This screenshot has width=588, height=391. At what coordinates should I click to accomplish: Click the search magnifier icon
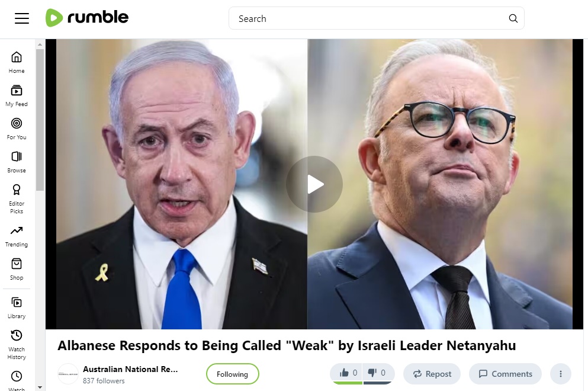(513, 18)
